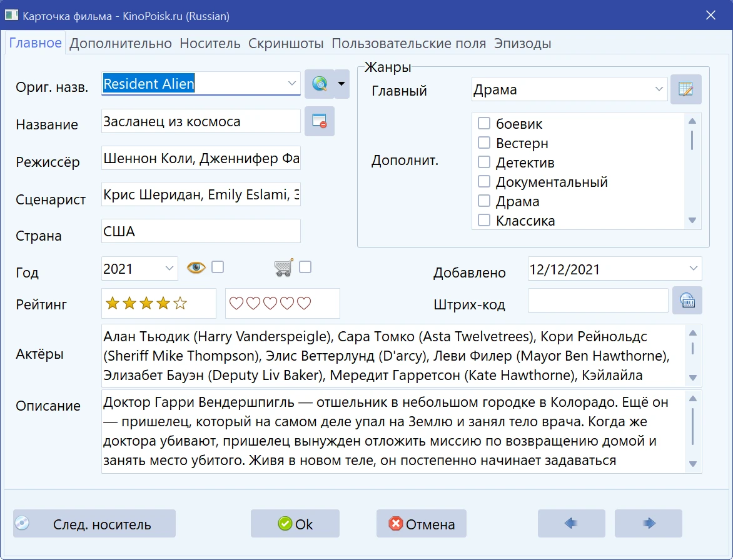Click the fifth heart in personal rating
The image size is (733, 560).
click(304, 304)
